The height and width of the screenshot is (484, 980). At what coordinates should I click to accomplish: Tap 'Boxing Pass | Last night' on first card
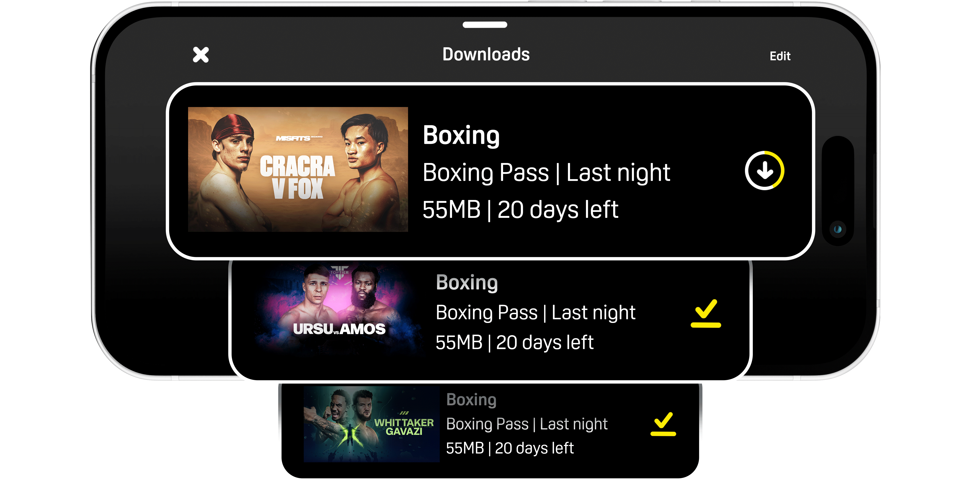click(546, 173)
